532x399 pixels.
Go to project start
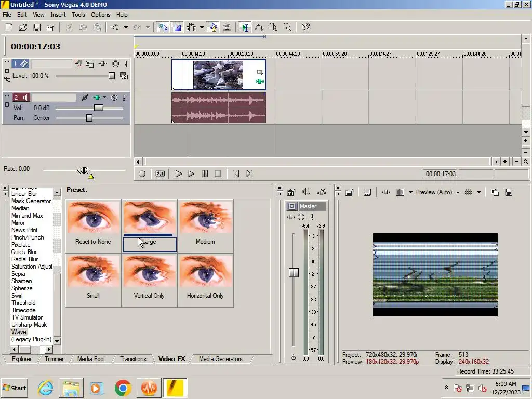tap(236, 174)
